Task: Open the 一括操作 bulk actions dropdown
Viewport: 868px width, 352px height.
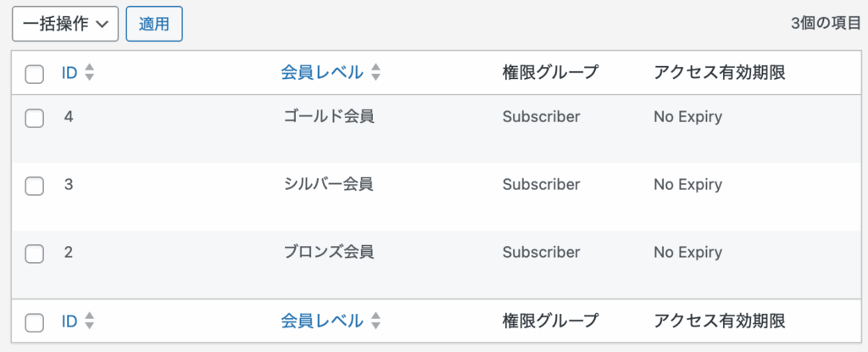Action: pyautogui.click(x=65, y=24)
